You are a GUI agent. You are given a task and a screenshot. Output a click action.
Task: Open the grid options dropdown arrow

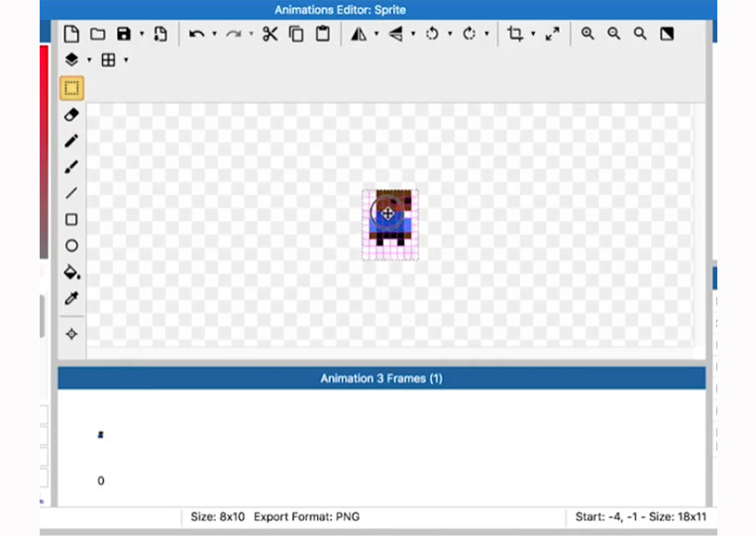click(x=126, y=59)
